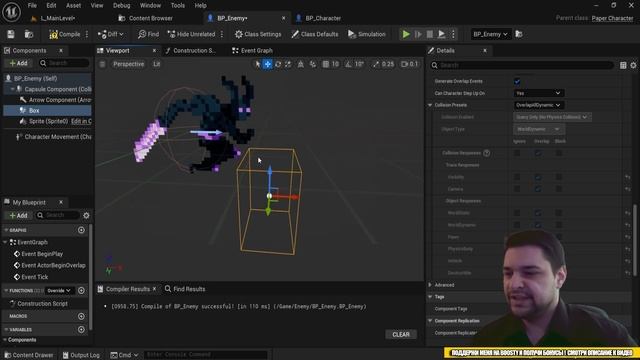Open the Paper Character parent class link
This screenshot has height=360, width=640.
[612, 18]
